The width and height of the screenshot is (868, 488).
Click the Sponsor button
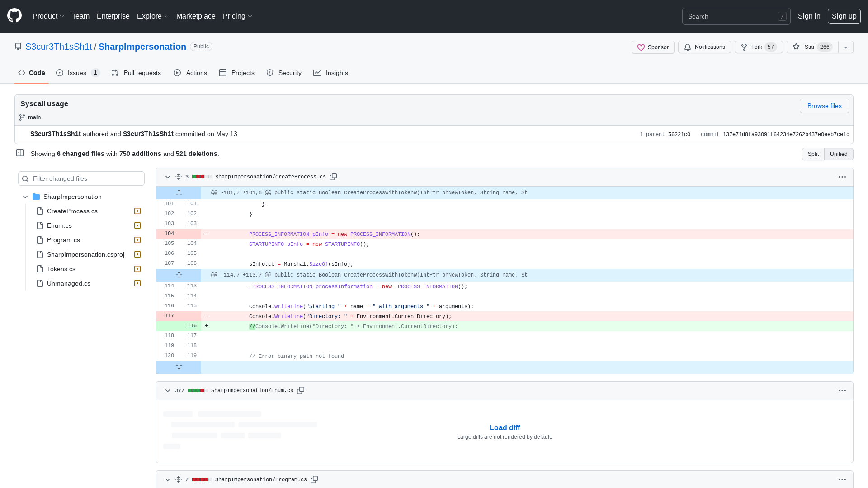pyautogui.click(x=653, y=47)
